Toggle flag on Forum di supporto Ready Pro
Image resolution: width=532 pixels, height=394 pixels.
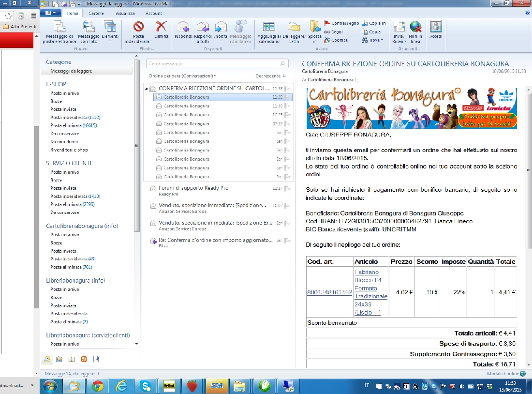(288, 188)
